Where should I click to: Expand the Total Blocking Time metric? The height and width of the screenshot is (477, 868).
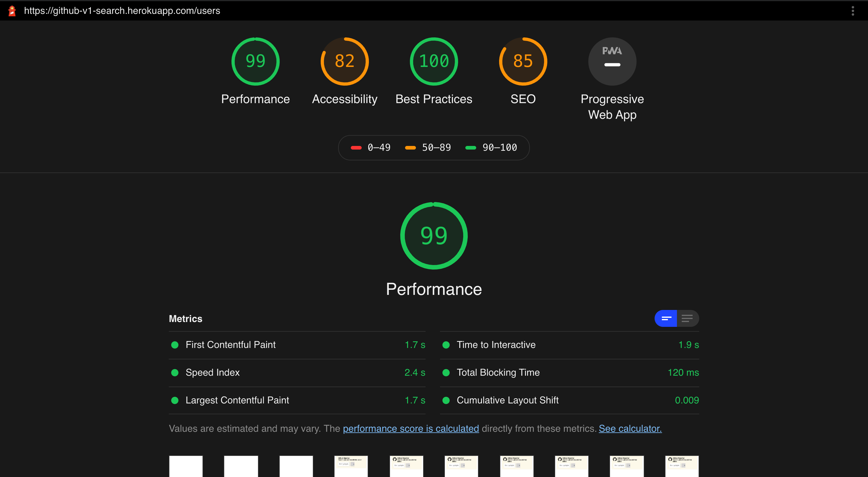(498, 372)
